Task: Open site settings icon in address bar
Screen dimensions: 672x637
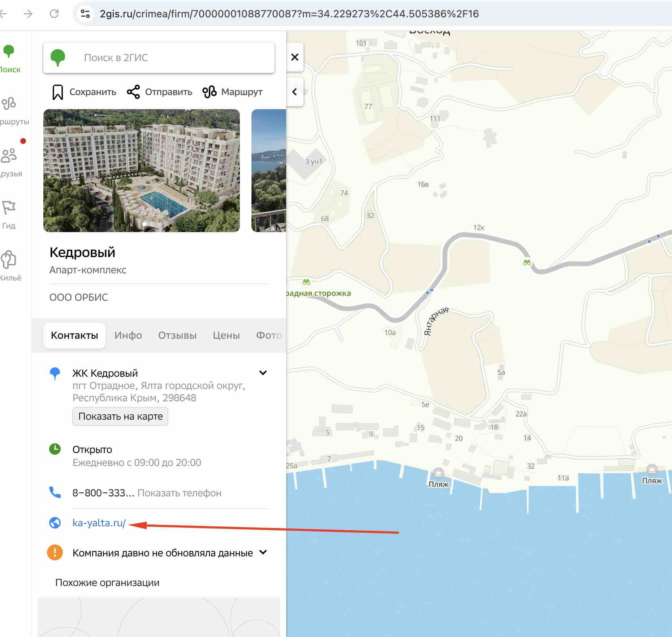Action: [x=85, y=14]
